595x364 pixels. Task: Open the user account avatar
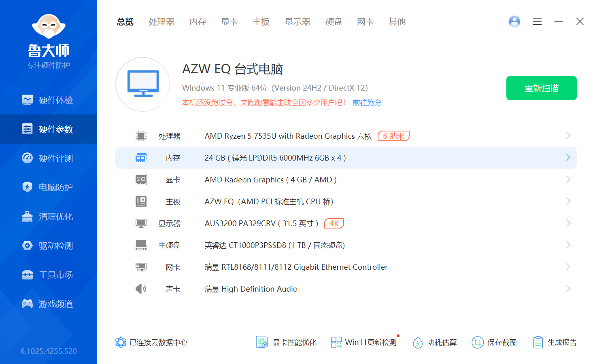(514, 21)
